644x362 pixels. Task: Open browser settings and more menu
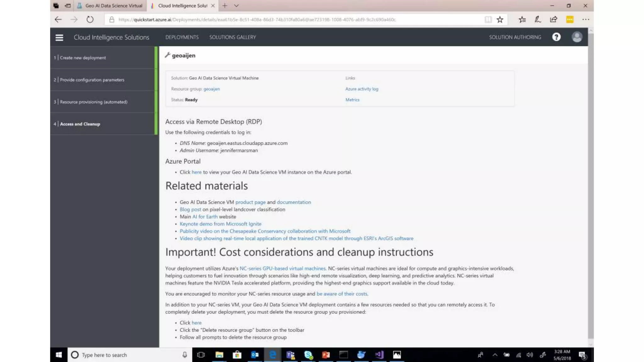(x=586, y=19)
